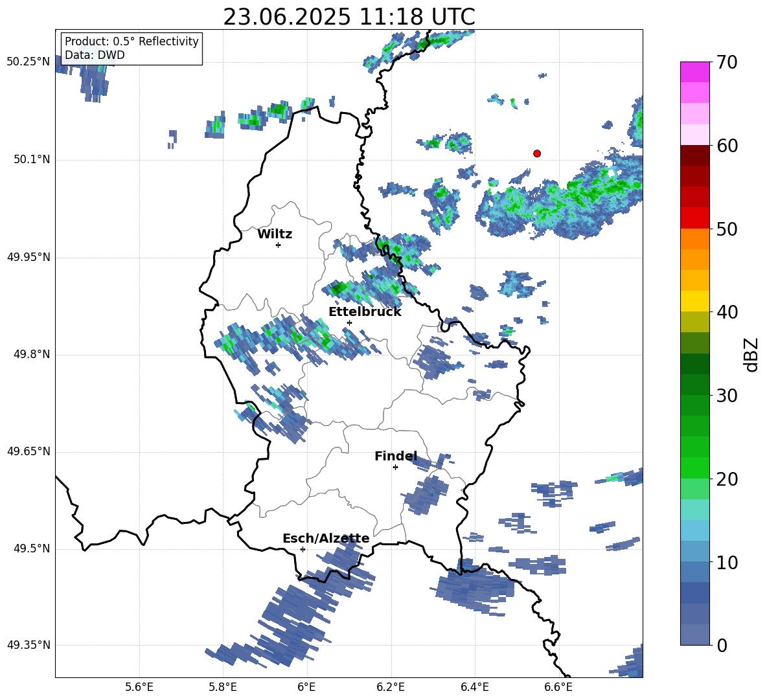Viewport: 767px width, 700px height.
Task: Click the 70 tick on the colorbar
Action: [727, 63]
